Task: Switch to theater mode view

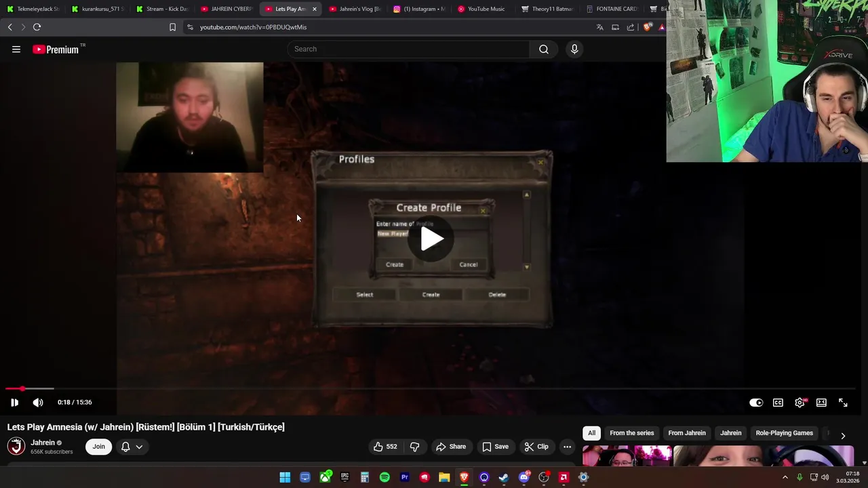Action: (821, 403)
